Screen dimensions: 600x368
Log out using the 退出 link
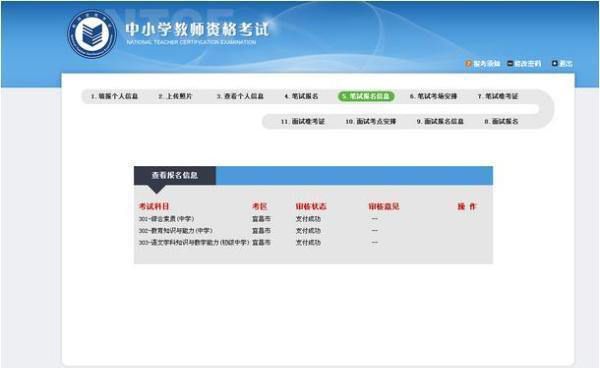[566, 64]
